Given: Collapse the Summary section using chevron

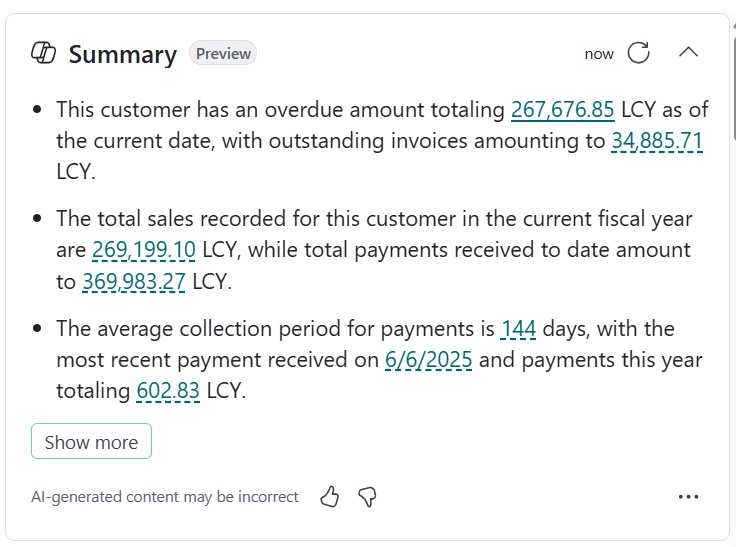Looking at the screenshot, I should (x=688, y=52).
